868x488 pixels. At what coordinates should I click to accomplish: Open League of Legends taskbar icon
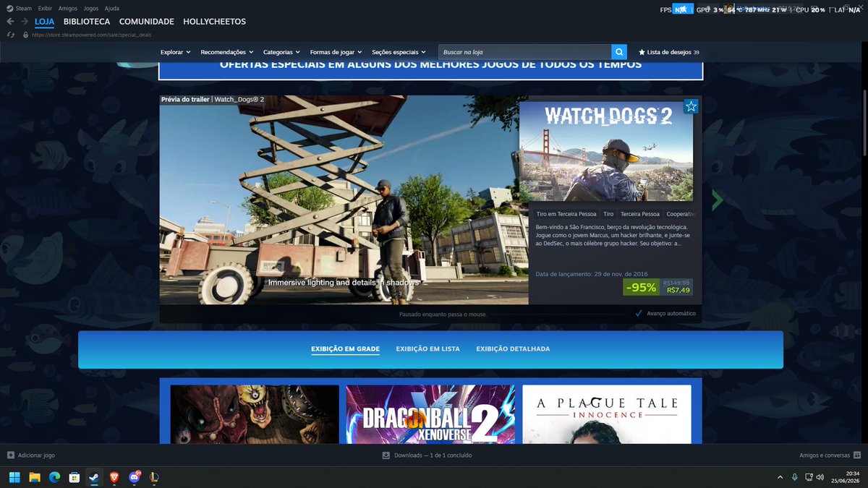(x=153, y=477)
